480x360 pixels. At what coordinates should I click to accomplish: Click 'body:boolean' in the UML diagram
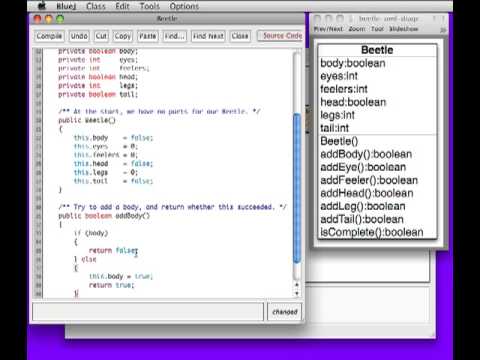(353, 63)
